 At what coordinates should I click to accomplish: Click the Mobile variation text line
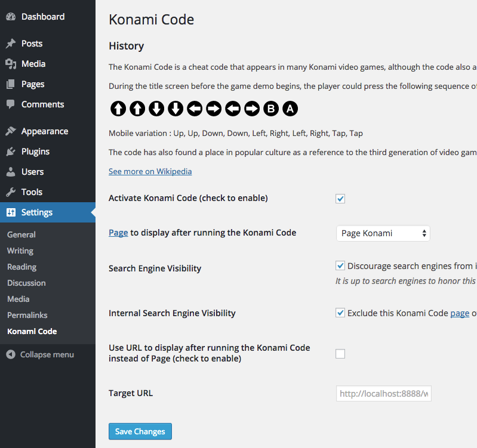click(236, 134)
